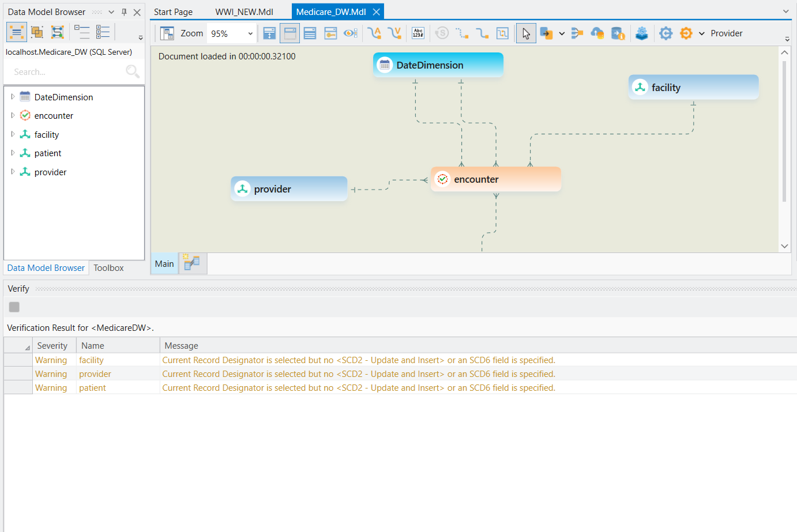Click the Search input field

tap(66, 72)
